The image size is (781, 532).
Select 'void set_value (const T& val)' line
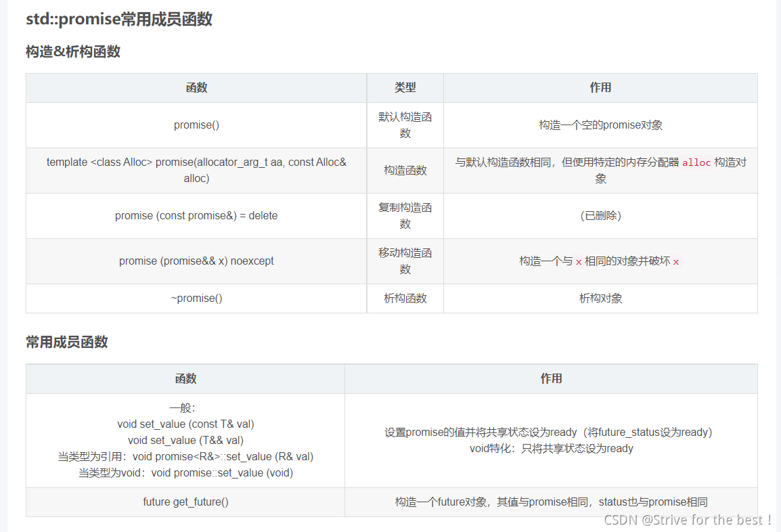[x=186, y=424]
